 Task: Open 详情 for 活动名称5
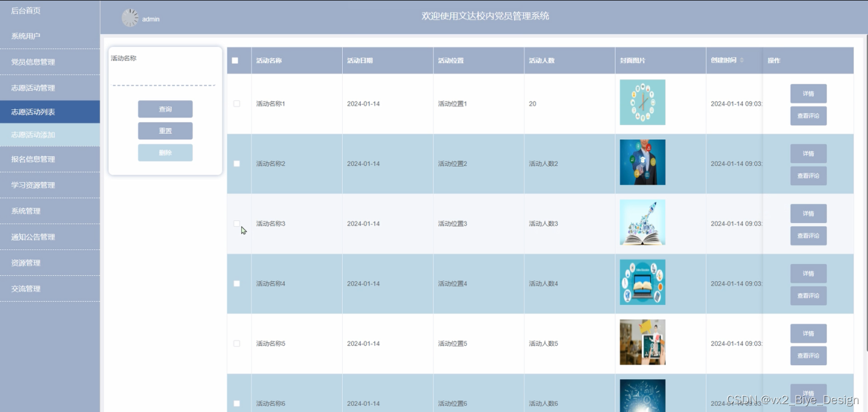click(808, 334)
